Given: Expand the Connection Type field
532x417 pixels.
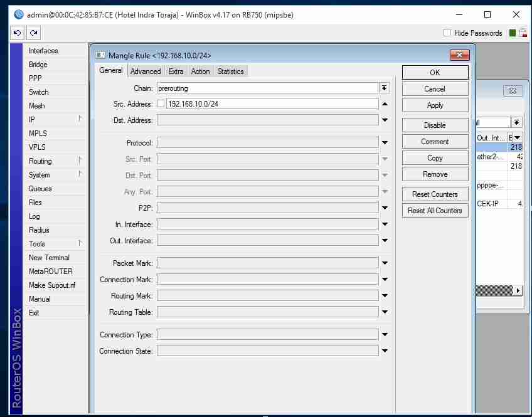Looking at the screenshot, I should [385, 335].
